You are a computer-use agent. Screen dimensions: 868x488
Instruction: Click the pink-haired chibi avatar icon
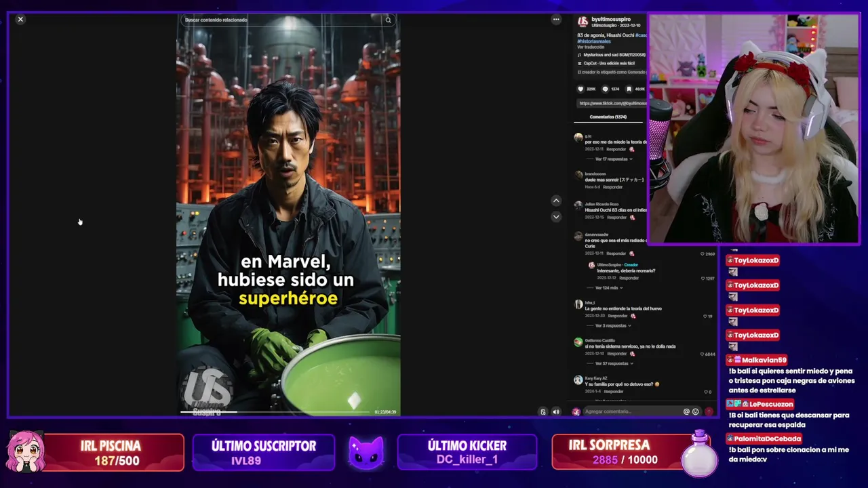[x=26, y=452]
